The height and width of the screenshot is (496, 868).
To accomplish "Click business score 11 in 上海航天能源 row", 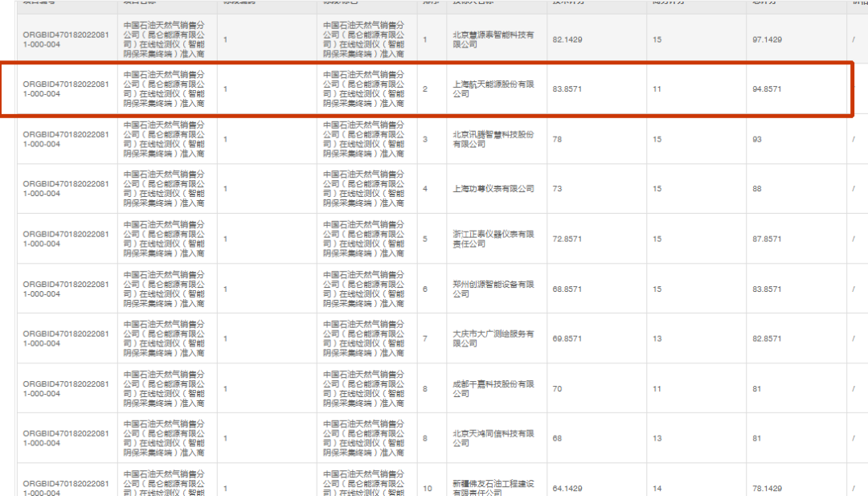I will pyautogui.click(x=657, y=89).
